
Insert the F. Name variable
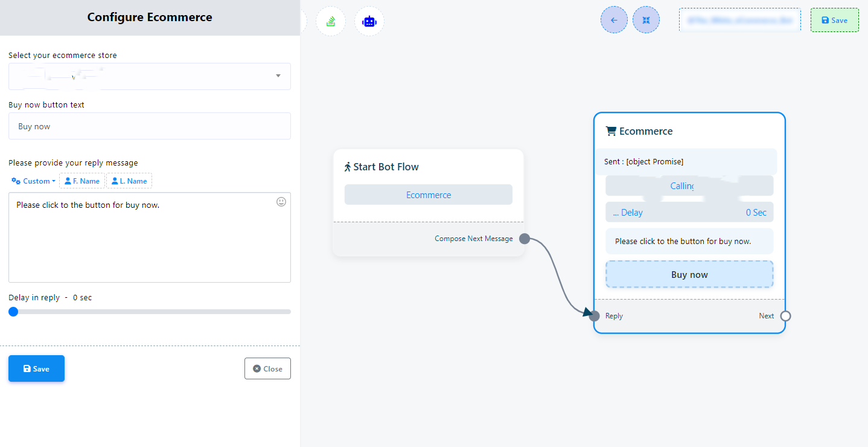click(x=82, y=181)
